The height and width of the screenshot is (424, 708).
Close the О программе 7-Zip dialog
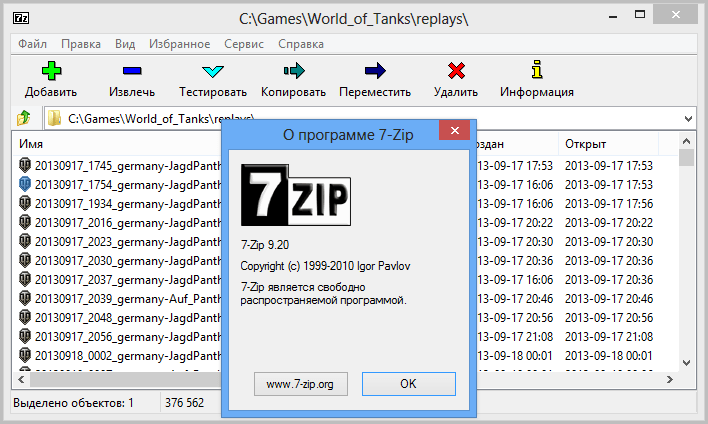[x=455, y=130]
